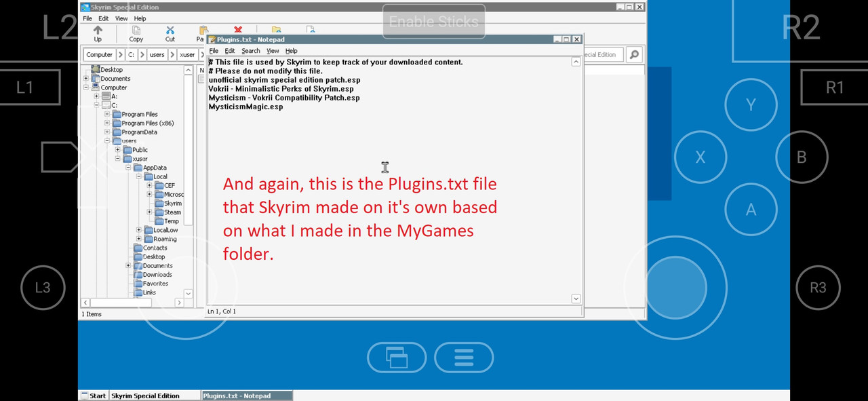Screen dimensions: 868x401
Task: Expand the Documents node under Desktop
Action: click(x=86, y=79)
